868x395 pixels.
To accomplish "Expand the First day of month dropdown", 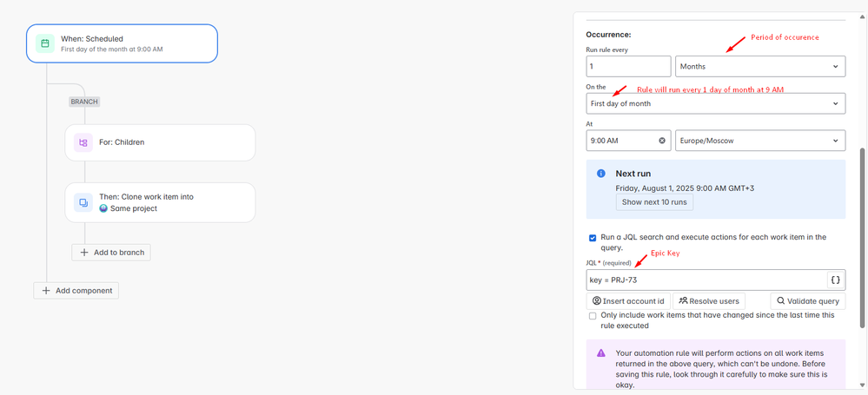I will (x=716, y=103).
